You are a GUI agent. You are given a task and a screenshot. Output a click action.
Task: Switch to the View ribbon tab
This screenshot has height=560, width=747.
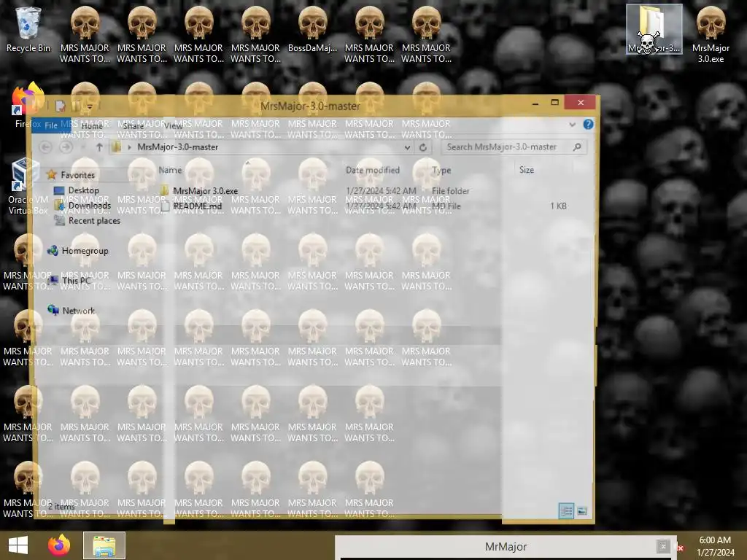tap(174, 125)
